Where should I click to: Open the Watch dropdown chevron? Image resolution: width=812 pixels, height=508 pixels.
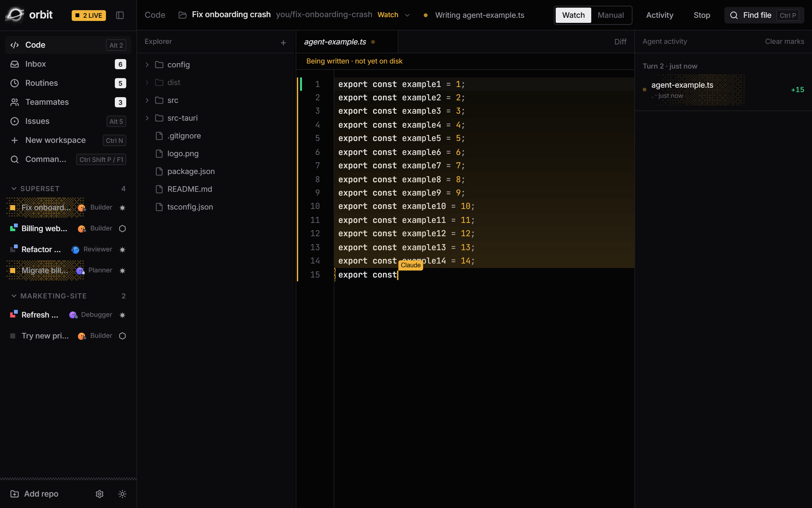coord(407,15)
